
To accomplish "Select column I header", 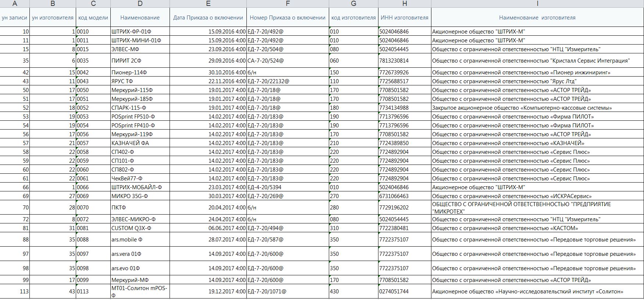I will pyautogui.click(x=537, y=4).
